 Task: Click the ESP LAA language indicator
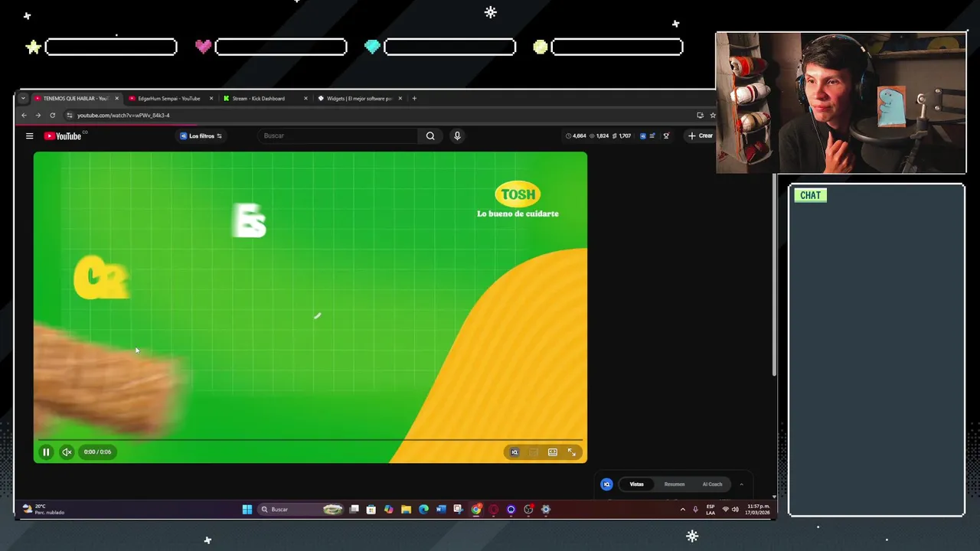pyautogui.click(x=710, y=510)
